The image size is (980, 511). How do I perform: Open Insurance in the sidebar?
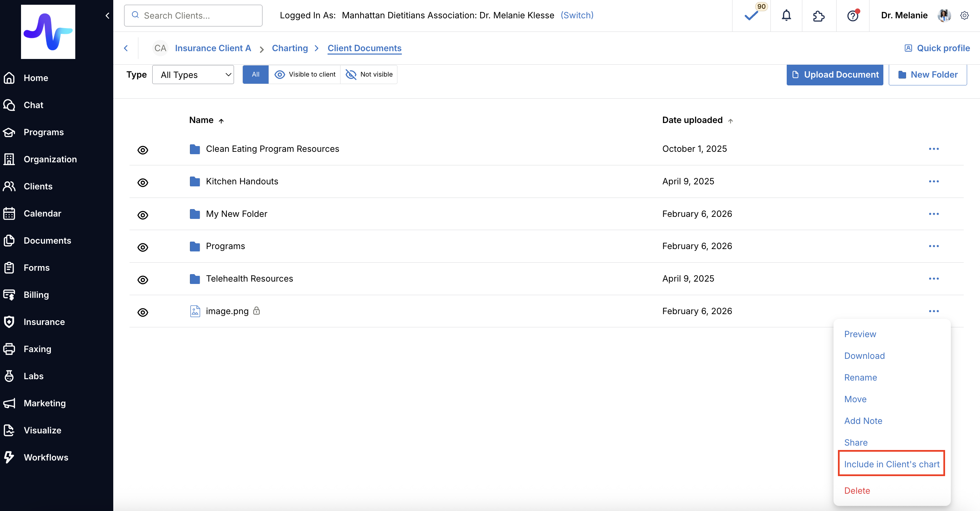tap(44, 322)
